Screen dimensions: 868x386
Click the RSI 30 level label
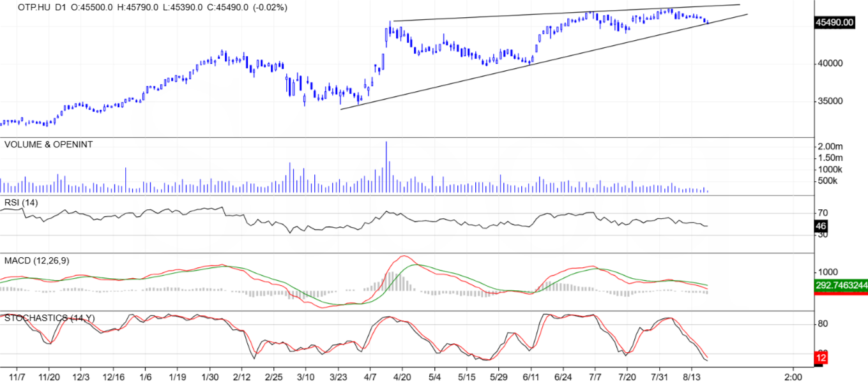point(823,235)
